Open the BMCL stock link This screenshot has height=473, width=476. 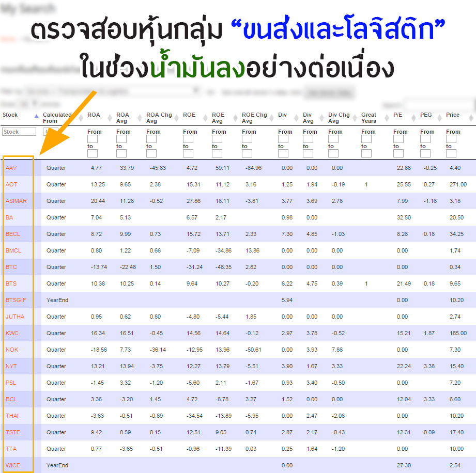point(13,250)
